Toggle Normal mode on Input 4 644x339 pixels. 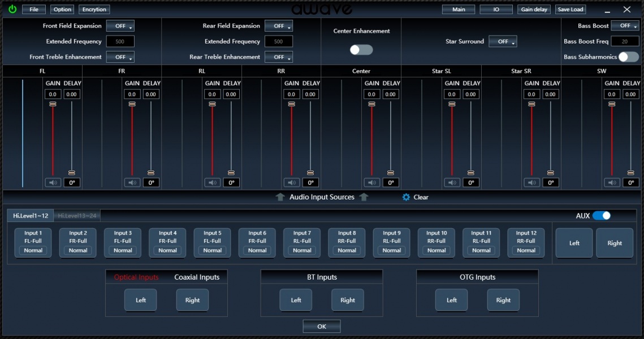(x=167, y=250)
